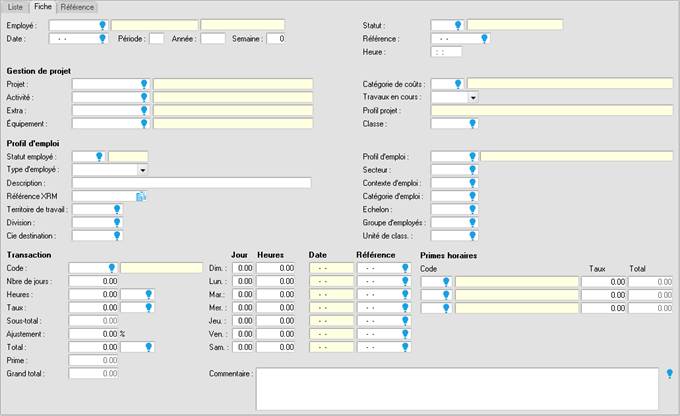The width and height of the screenshot is (680, 416).
Task: Open the Mer. Référence lookup pin
Action: click(405, 308)
